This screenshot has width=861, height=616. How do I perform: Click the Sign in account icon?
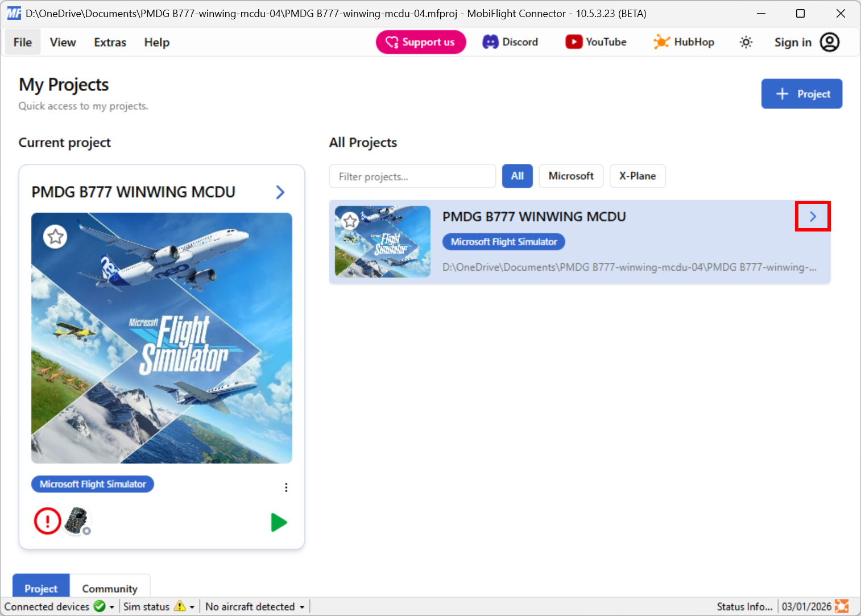click(x=830, y=42)
